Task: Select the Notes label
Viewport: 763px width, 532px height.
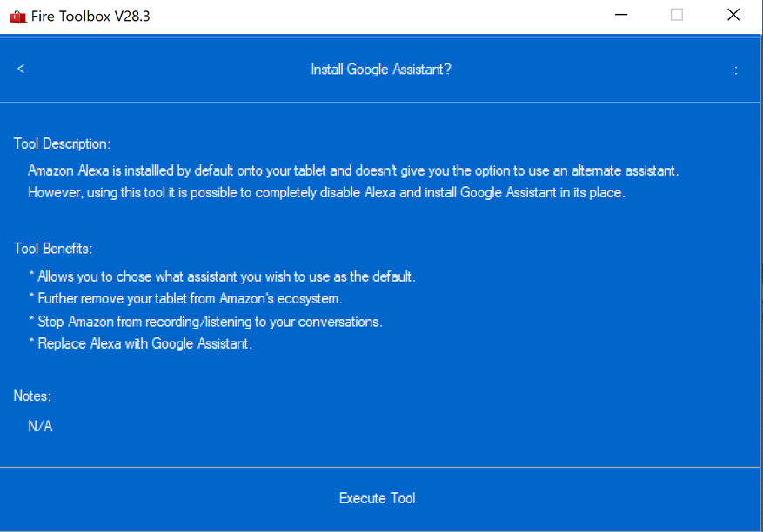Action: pos(32,396)
